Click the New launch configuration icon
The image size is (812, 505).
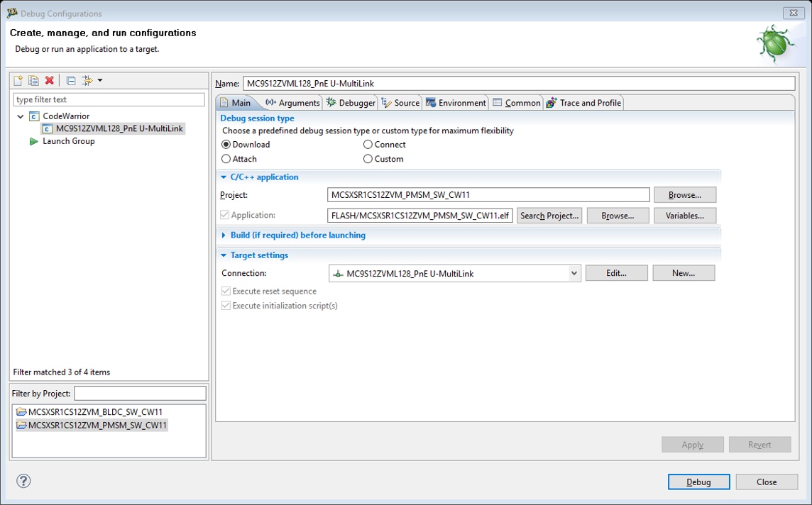pos(18,80)
